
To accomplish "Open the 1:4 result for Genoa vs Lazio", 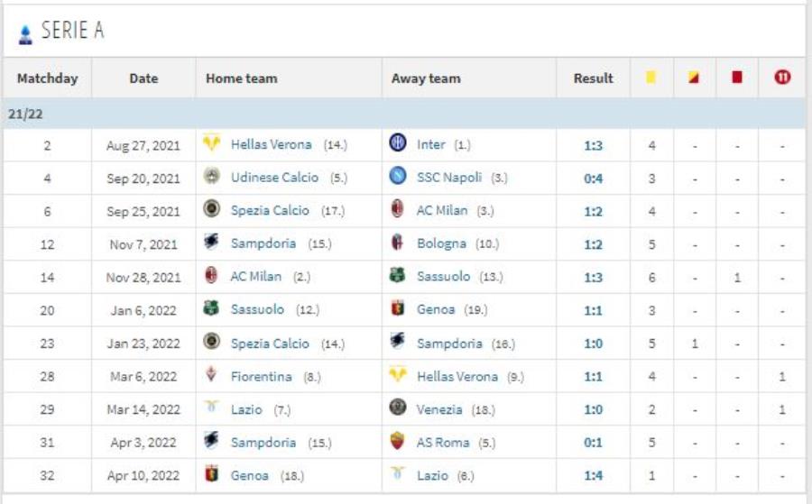I will 593,475.
